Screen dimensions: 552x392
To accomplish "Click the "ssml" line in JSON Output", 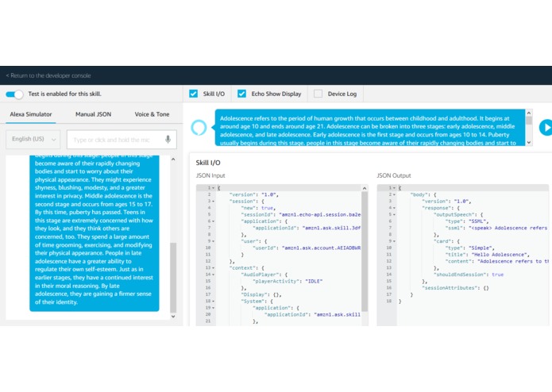I will pyautogui.click(x=496, y=228).
